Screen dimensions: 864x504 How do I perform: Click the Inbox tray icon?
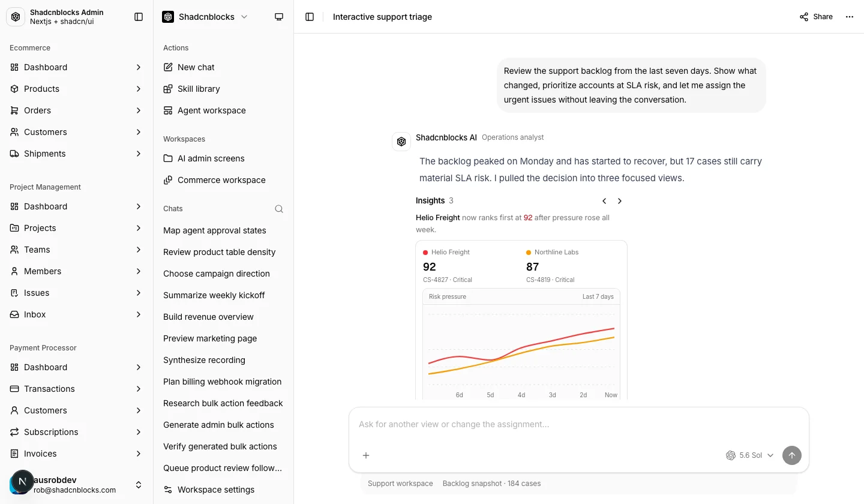14,314
